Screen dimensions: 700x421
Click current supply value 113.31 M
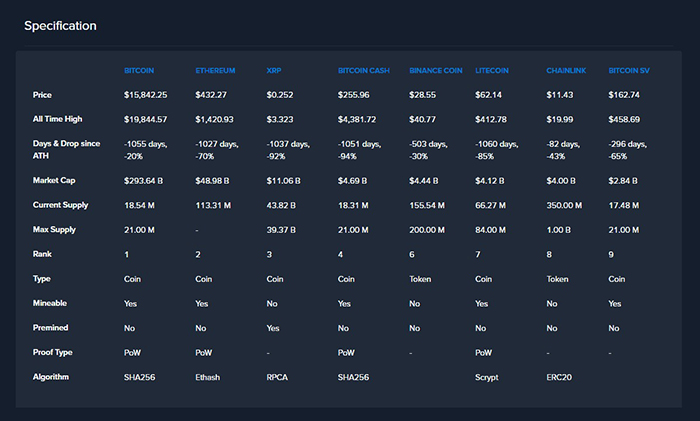(x=213, y=205)
